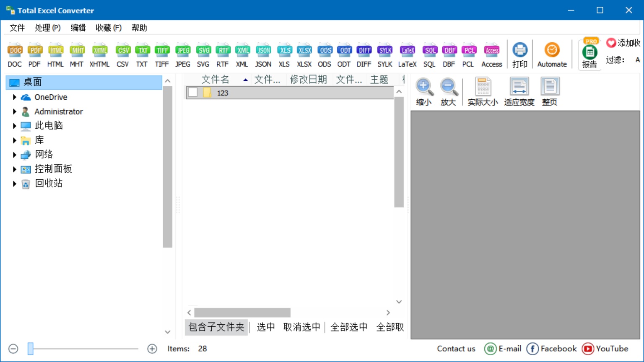
Task: Select RTF conversion icon
Action: tap(223, 55)
